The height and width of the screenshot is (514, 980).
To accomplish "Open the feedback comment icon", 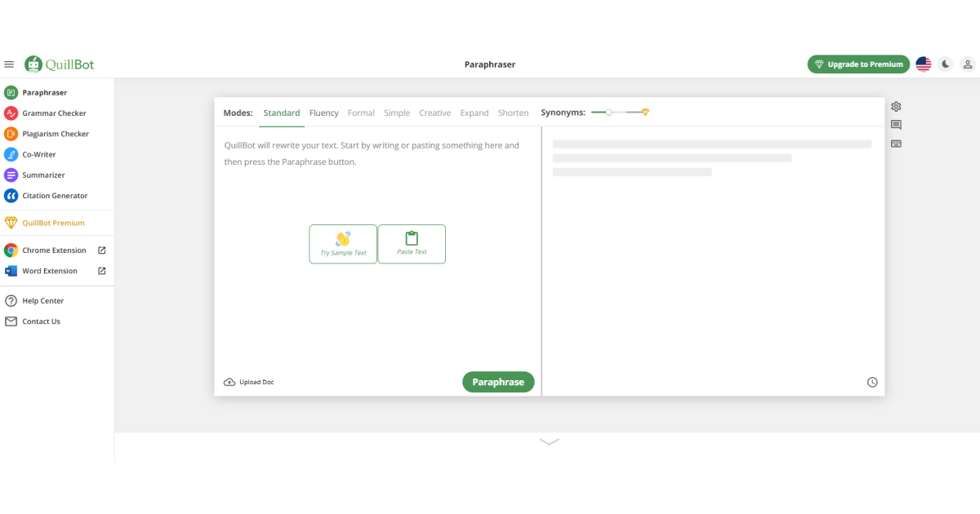I will point(896,125).
